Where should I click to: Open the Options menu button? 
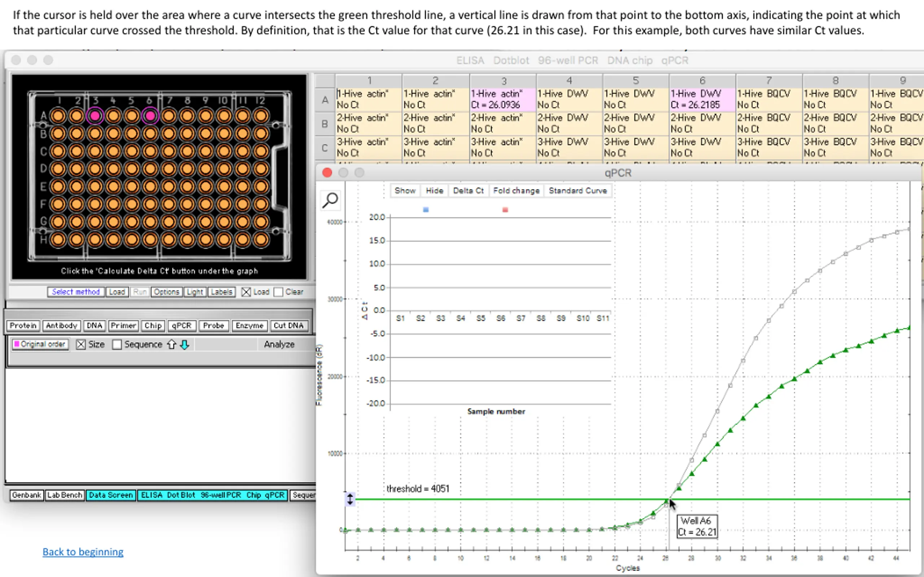(166, 292)
